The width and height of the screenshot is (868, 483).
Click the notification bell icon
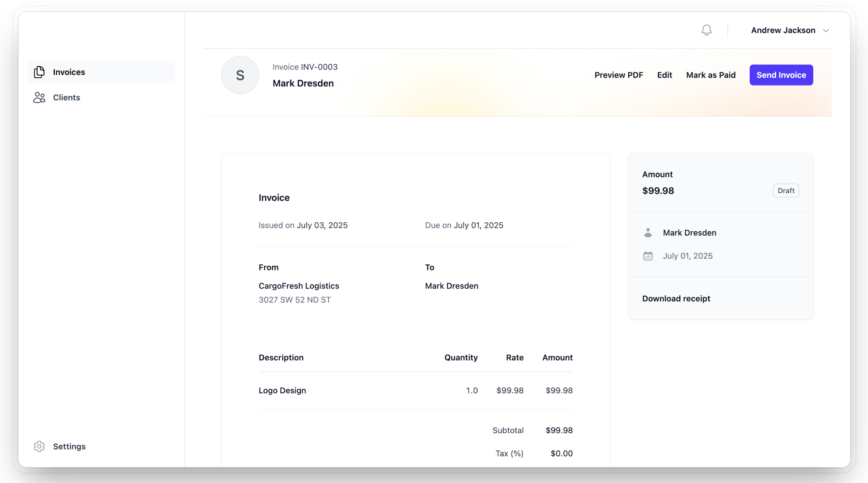(x=706, y=30)
